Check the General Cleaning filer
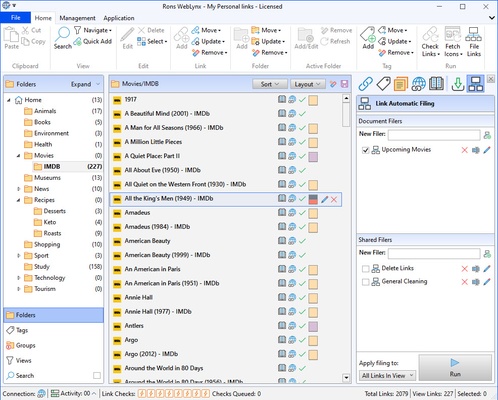Viewport: 498px width, 400px height. click(x=365, y=282)
